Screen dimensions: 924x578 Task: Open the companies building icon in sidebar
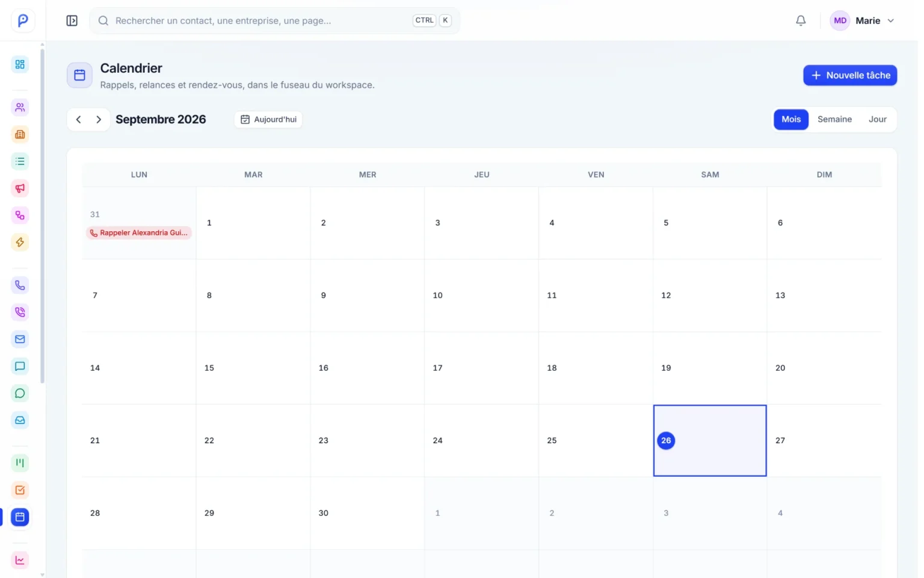pos(20,134)
